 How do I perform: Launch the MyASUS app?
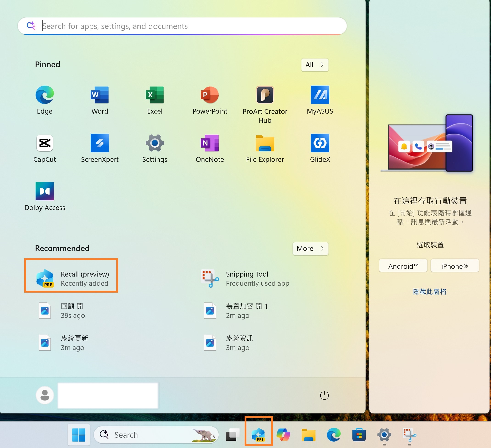(x=320, y=100)
